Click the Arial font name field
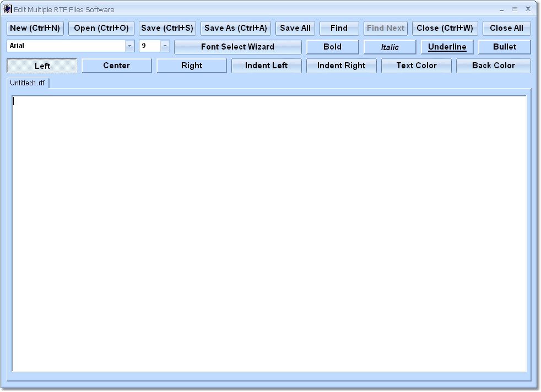This screenshot has height=392, width=541. point(66,46)
